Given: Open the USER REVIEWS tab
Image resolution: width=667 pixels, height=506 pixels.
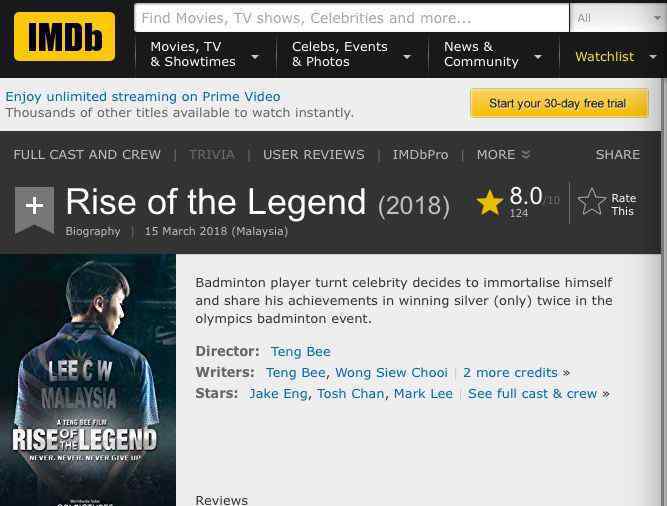Looking at the screenshot, I should [x=314, y=154].
